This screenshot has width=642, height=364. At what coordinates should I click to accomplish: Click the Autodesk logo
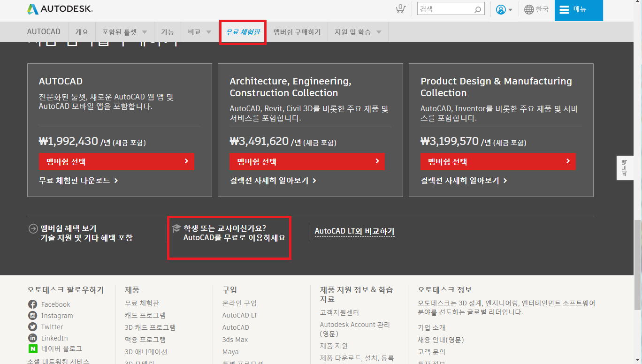click(60, 9)
